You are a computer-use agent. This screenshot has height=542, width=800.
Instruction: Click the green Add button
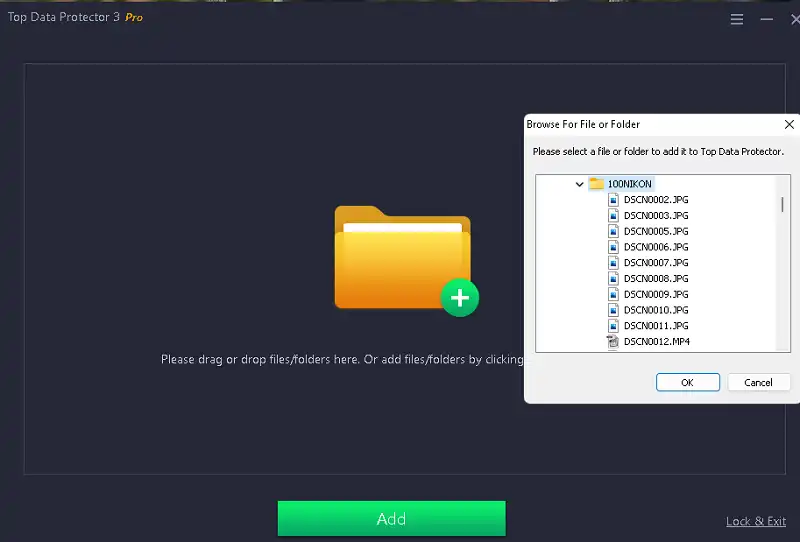pyautogui.click(x=391, y=519)
